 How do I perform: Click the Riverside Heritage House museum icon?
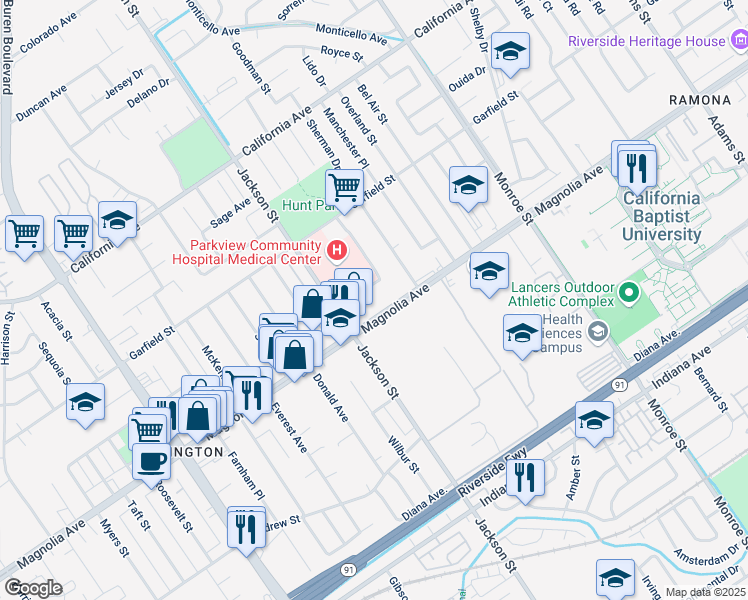click(x=739, y=40)
